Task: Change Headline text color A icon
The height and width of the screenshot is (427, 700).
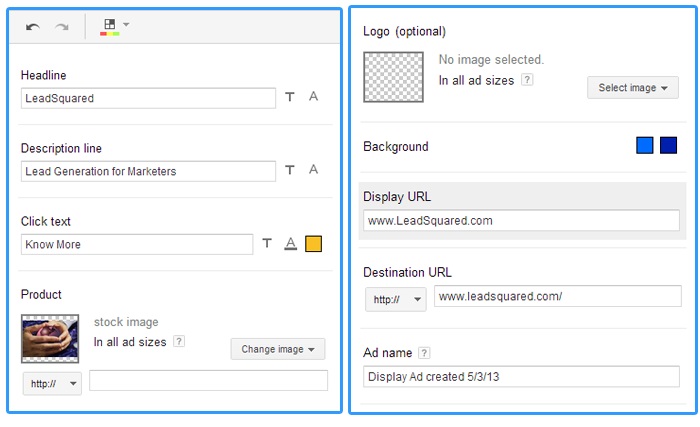Action: [x=313, y=96]
